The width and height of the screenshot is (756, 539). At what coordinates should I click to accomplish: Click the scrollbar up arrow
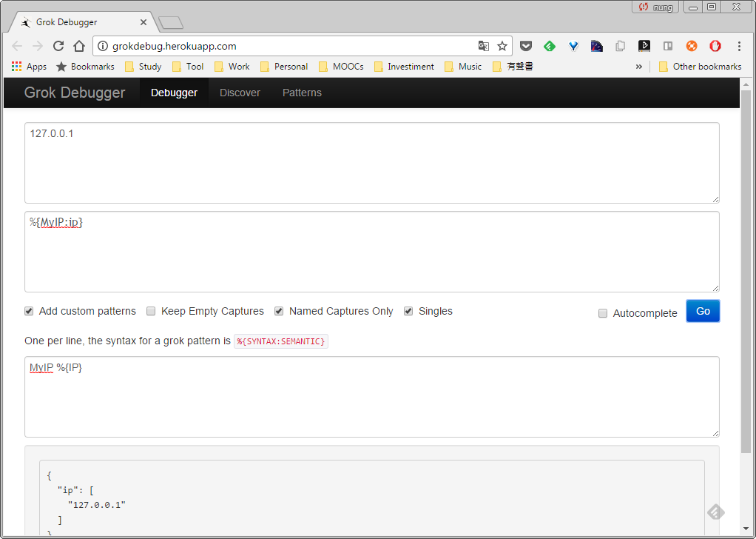(746, 84)
